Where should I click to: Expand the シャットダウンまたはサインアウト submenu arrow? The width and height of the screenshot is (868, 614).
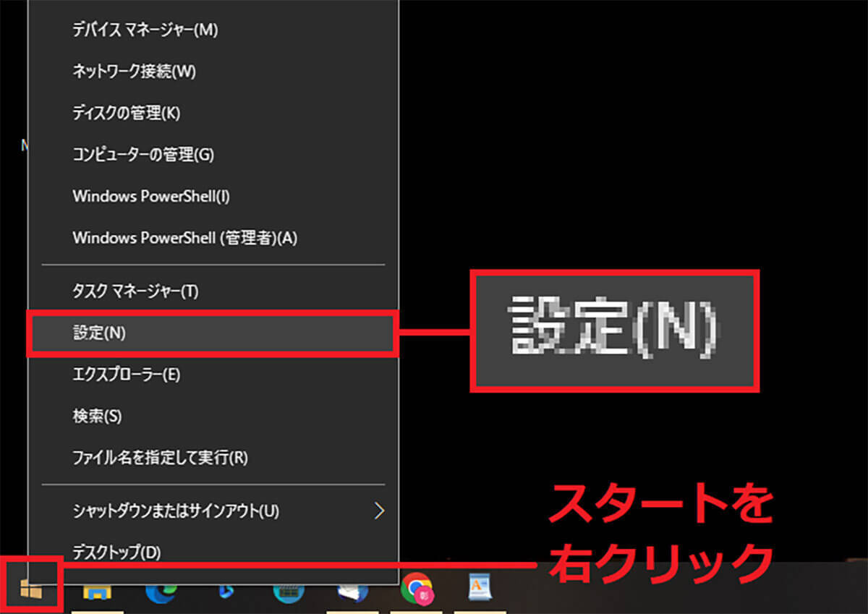point(379,511)
